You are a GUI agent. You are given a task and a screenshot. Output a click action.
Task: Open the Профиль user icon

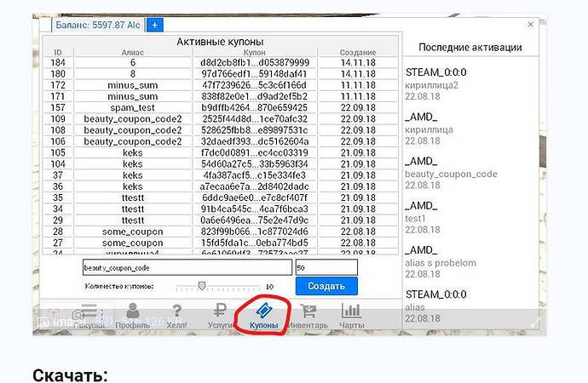pyautogui.click(x=131, y=315)
